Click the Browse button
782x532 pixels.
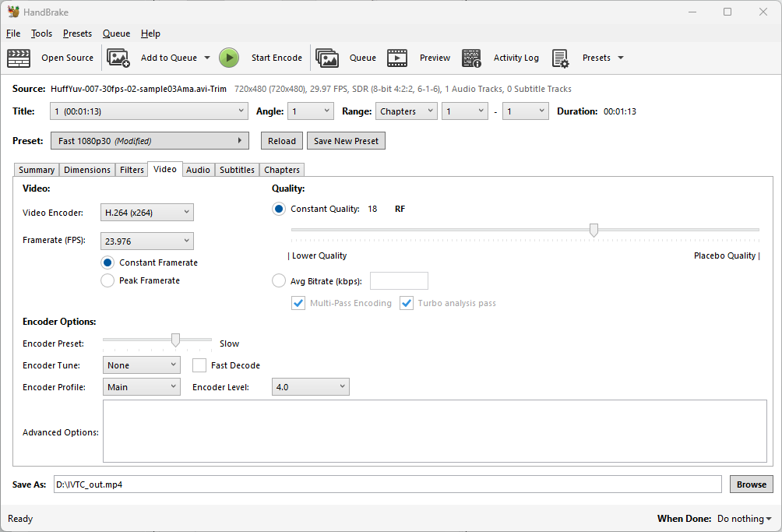point(752,484)
